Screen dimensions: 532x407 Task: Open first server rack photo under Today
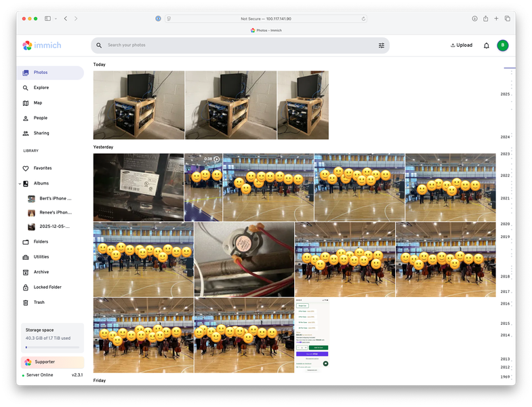pos(139,105)
